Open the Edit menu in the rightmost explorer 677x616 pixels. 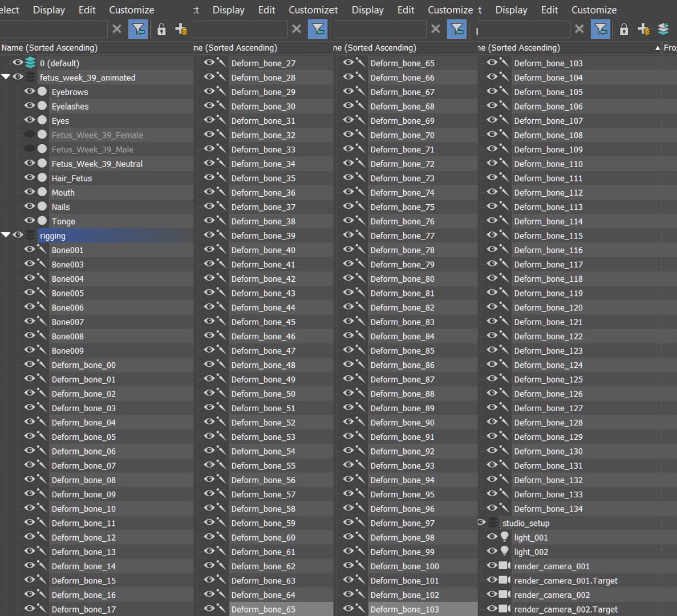[x=549, y=10]
